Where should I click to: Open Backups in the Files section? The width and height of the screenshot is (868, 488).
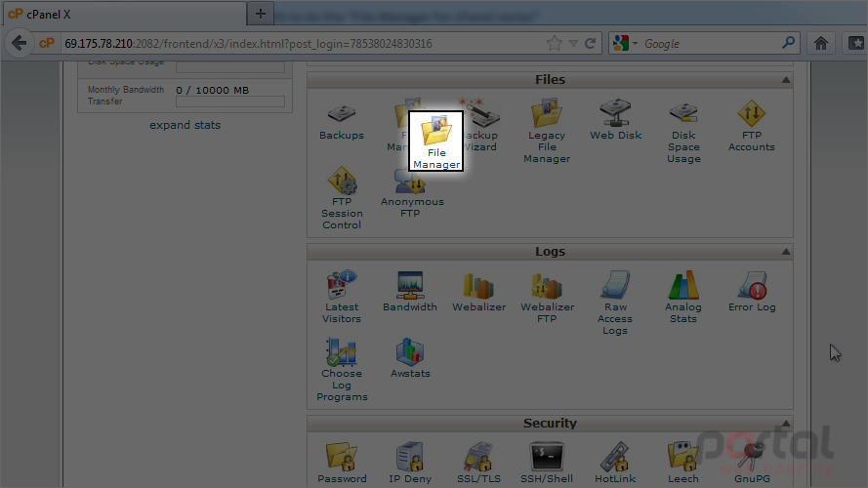342,121
